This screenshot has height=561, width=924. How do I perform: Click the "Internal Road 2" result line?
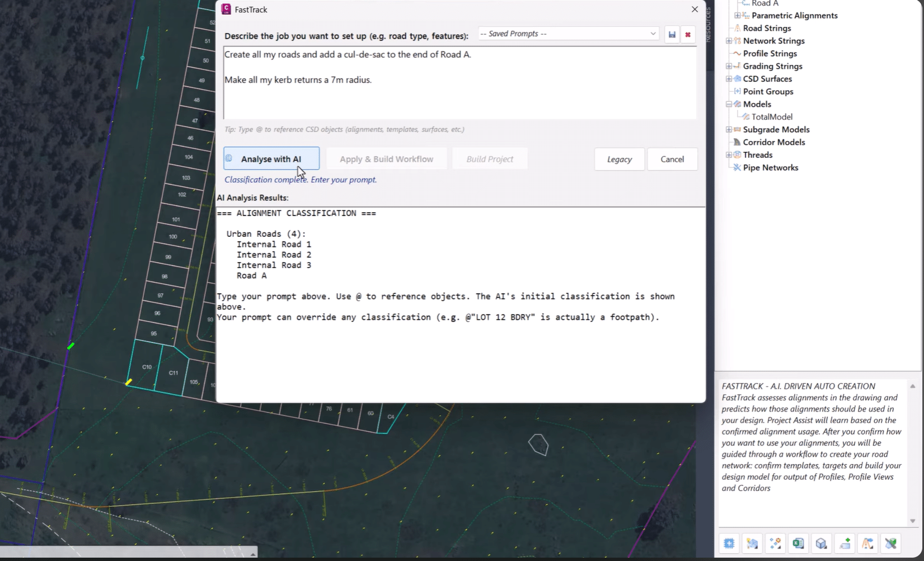click(274, 255)
